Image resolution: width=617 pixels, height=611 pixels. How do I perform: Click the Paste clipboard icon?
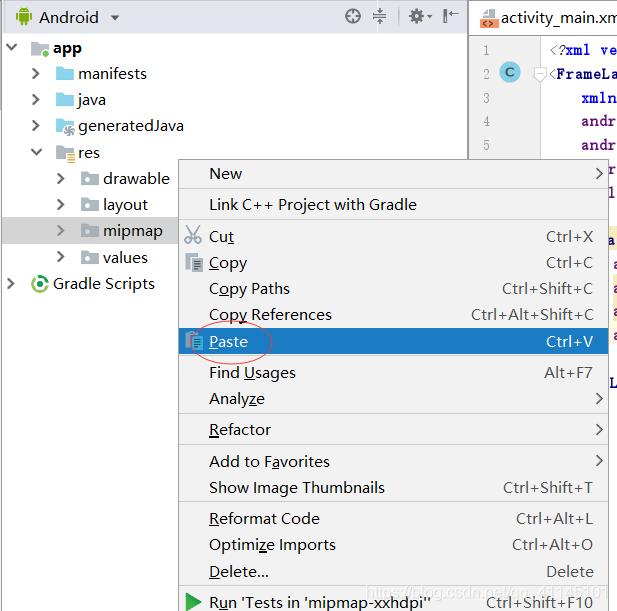pyautogui.click(x=194, y=341)
